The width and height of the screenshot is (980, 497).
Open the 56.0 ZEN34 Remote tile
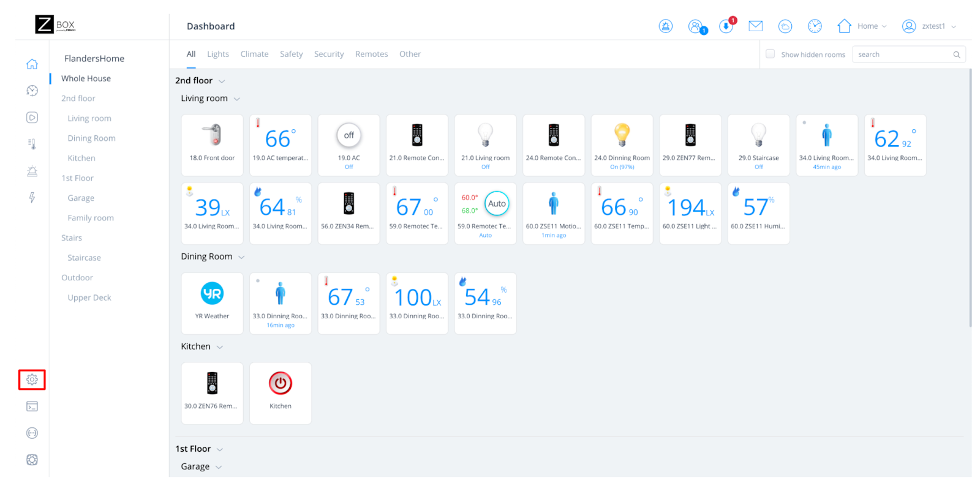pos(349,214)
